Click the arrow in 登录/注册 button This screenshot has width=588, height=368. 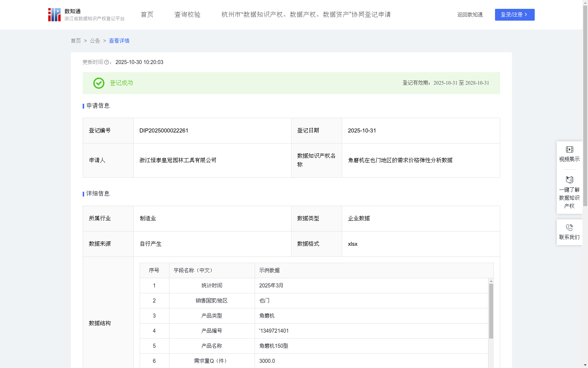526,15
